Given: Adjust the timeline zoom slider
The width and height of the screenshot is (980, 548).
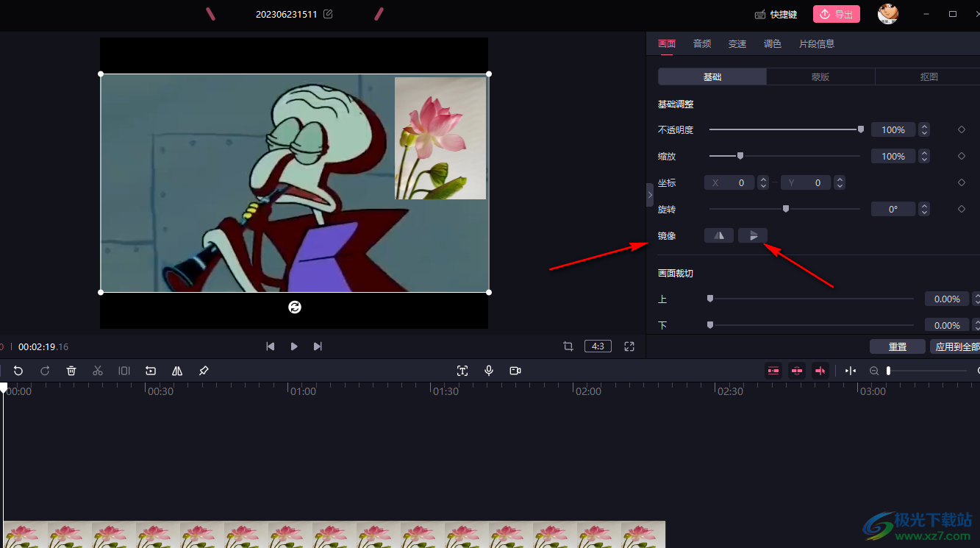Looking at the screenshot, I should pos(927,371).
